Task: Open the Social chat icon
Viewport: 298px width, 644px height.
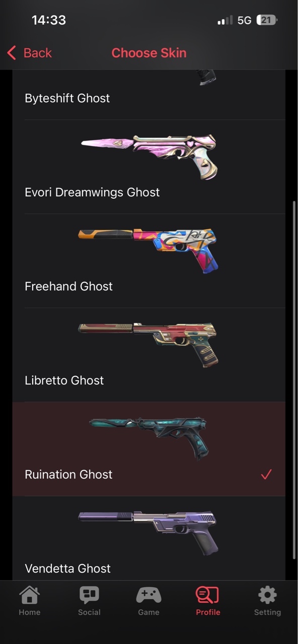Action: [89, 596]
